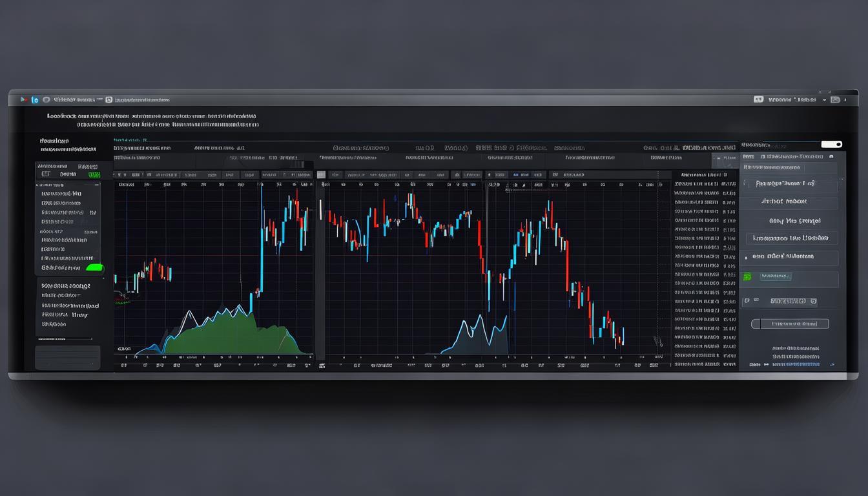Click the gray box at left sidebar bottom
The width and height of the screenshot is (868, 496).
coord(67,357)
